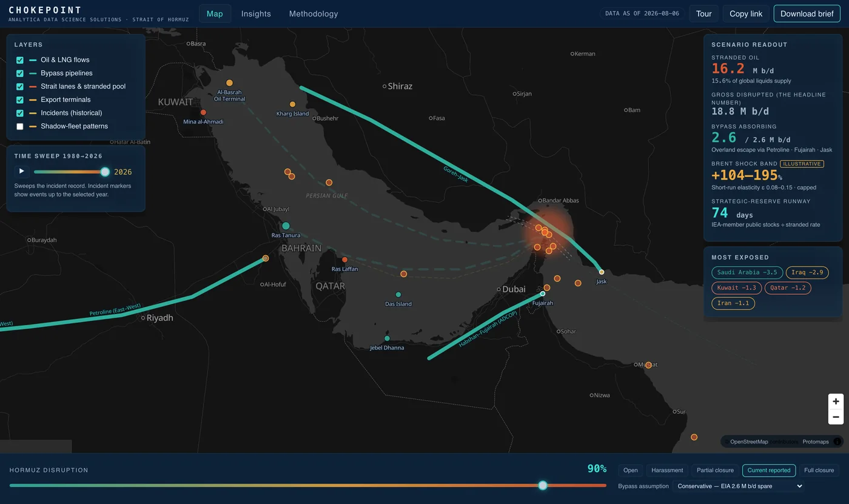The width and height of the screenshot is (849, 504).
Task: Select the Iraq −2.9 exposure chip
Action: coord(807,272)
